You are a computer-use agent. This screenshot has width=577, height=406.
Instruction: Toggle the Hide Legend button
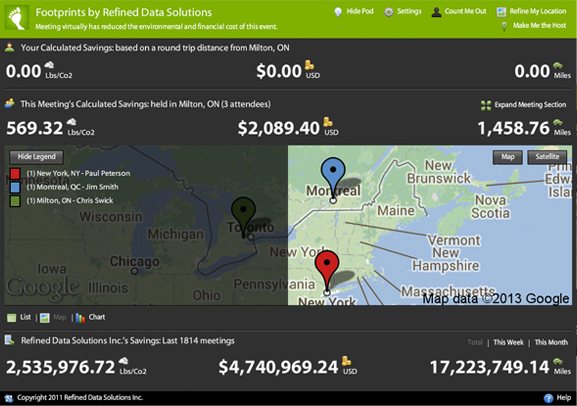point(36,157)
